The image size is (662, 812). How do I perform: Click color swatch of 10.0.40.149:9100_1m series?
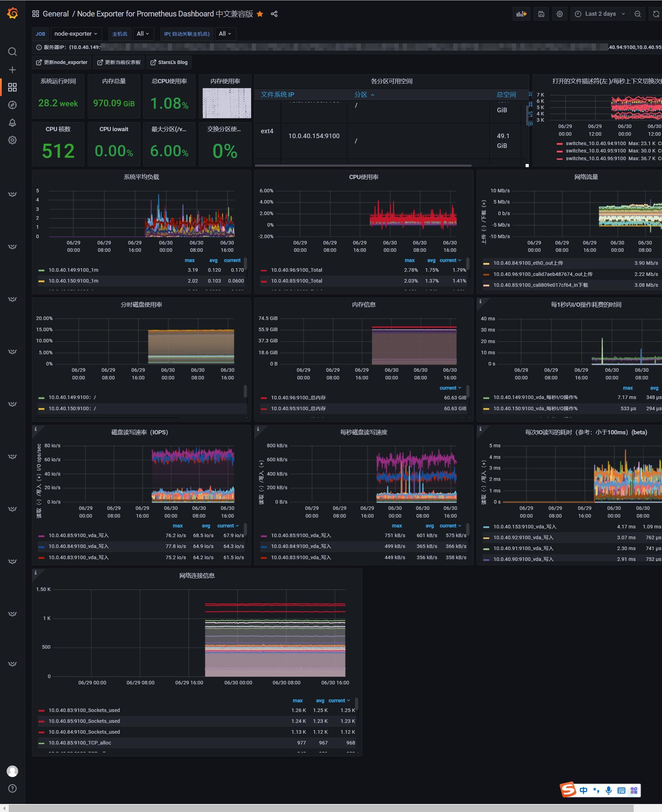point(41,270)
